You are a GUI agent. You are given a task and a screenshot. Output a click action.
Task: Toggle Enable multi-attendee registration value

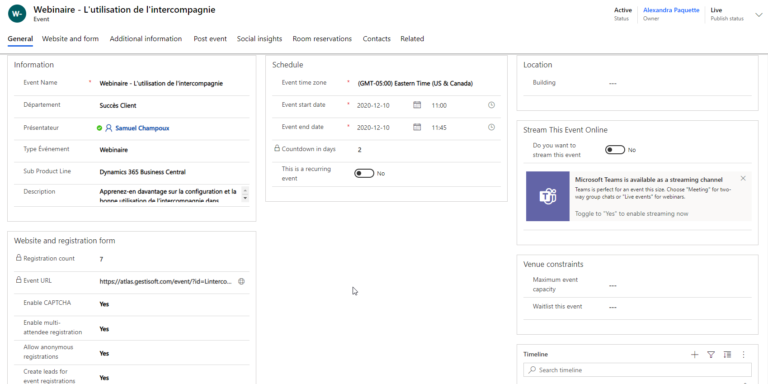(104, 329)
